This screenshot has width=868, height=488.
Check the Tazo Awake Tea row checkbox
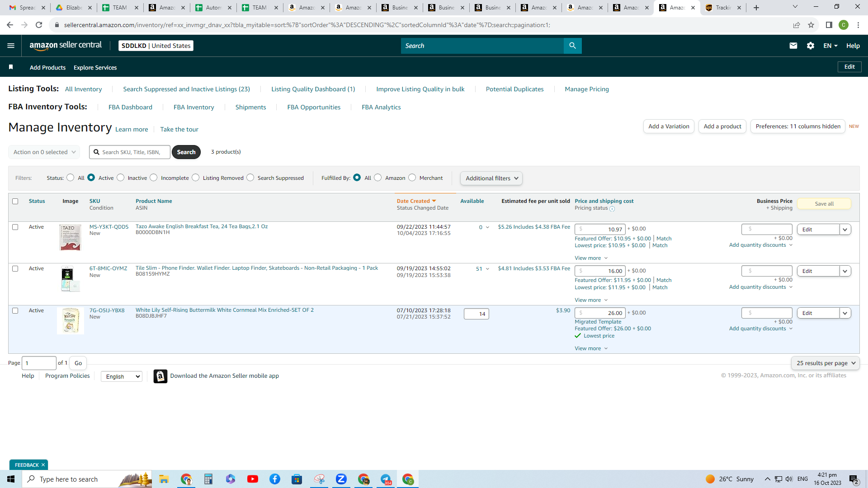[x=15, y=227]
